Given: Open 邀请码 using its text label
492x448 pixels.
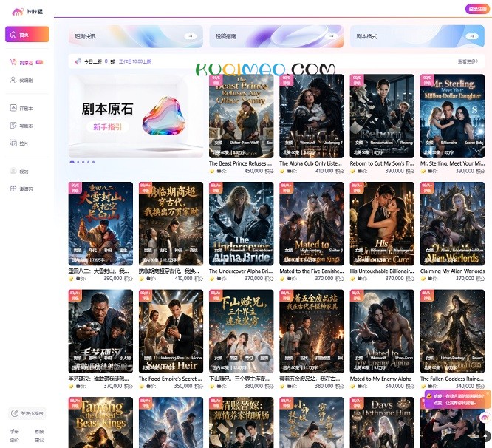Looking at the screenshot, I should 26,189.
